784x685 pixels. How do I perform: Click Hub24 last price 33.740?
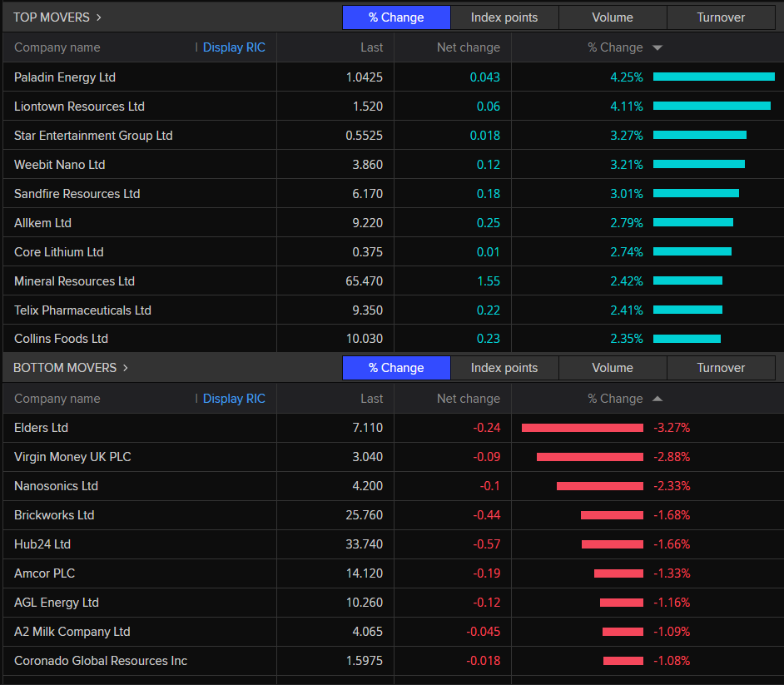click(x=364, y=544)
